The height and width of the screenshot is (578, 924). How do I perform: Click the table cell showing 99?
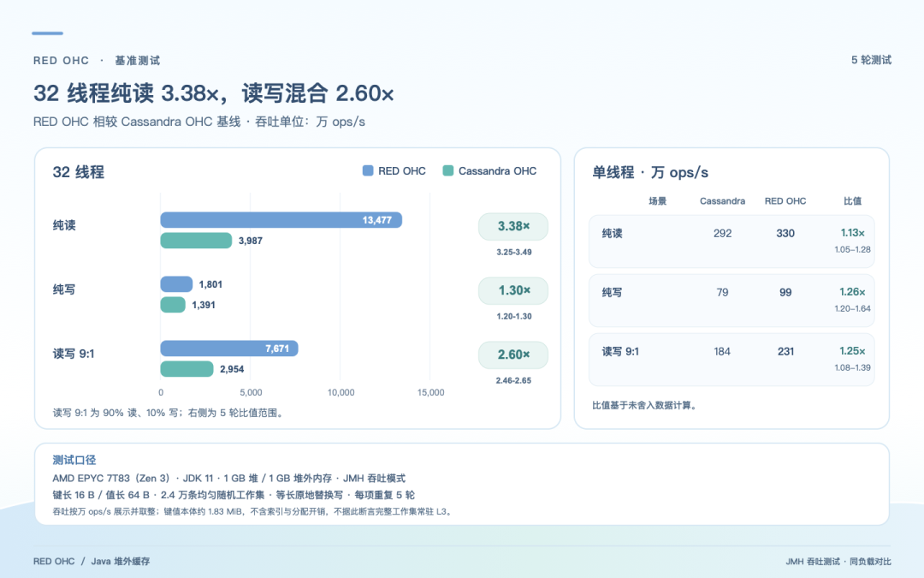click(785, 293)
